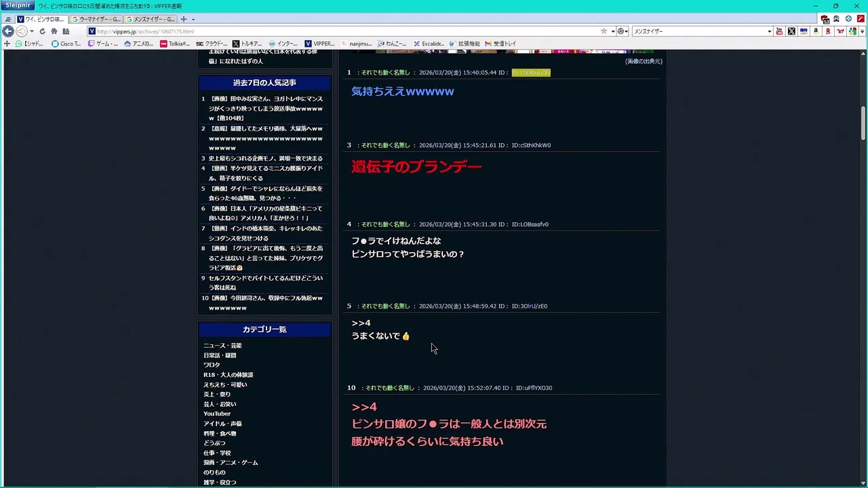Open the トルキア X bookmark
The image size is (868, 488).
[x=247, y=43]
